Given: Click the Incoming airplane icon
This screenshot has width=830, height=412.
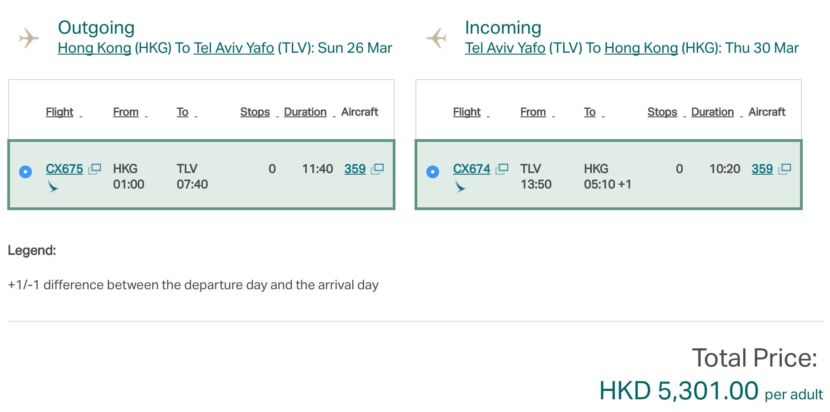Looking at the screenshot, I should point(436,38).
